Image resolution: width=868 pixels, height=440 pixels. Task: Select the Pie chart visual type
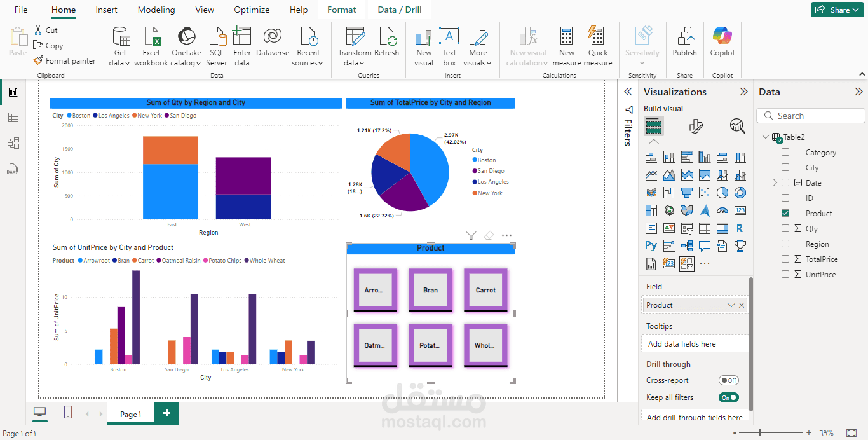tap(722, 193)
